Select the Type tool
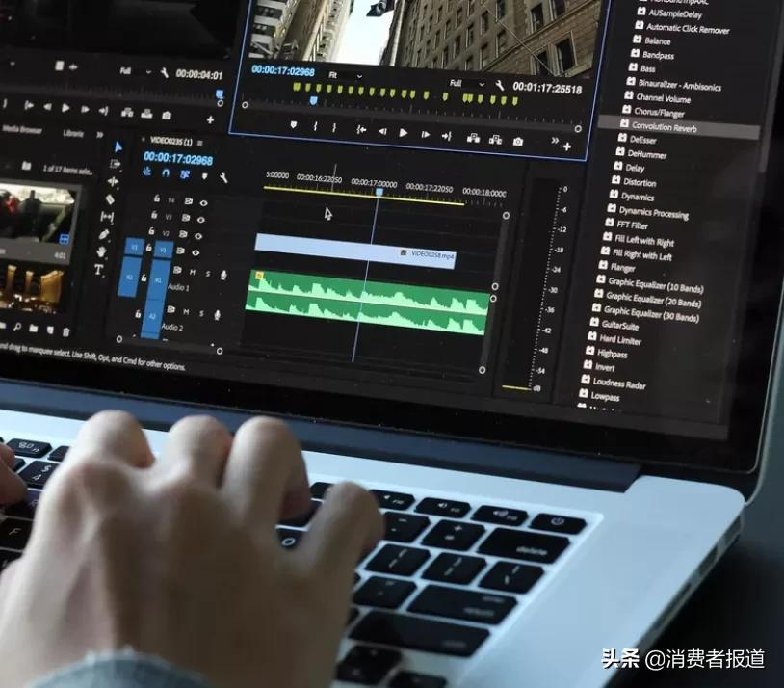Screen dimensions: 784x688 pos(98,270)
